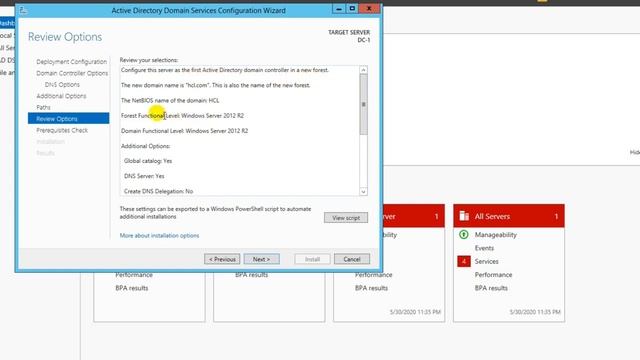
Task: Open Services in All Servers tile
Action: [x=487, y=261]
